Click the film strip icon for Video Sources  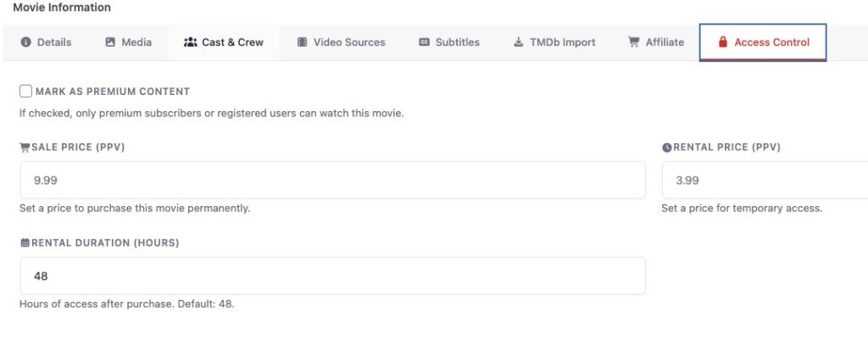click(302, 42)
